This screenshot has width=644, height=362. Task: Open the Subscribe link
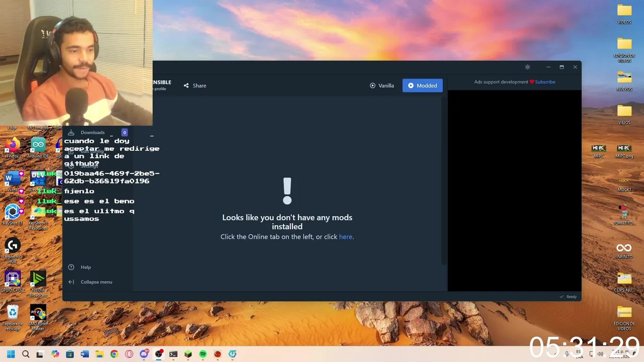pyautogui.click(x=545, y=82)
